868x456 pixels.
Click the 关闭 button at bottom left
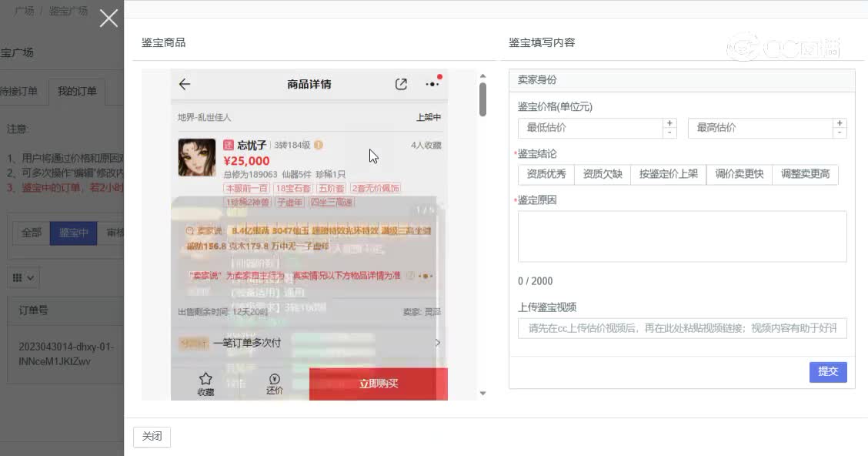[152, 436]
